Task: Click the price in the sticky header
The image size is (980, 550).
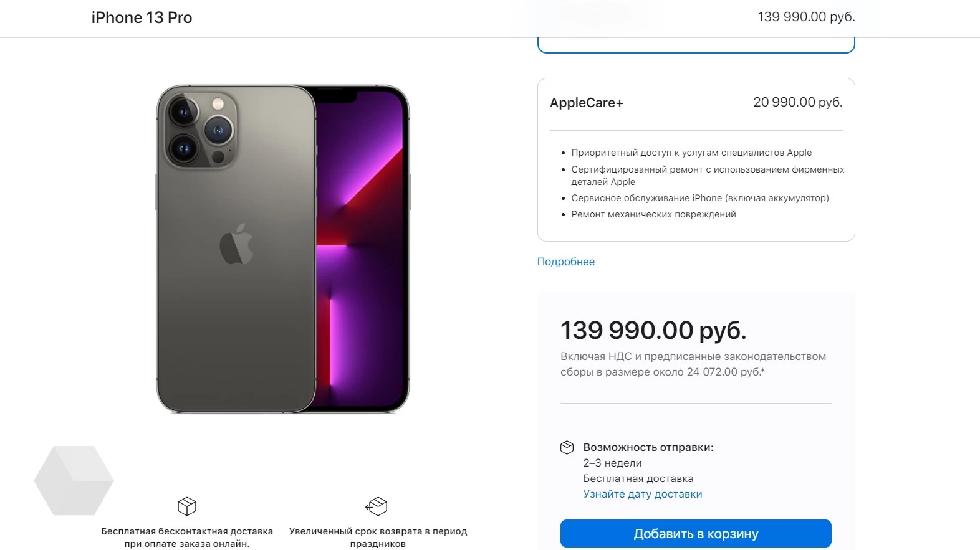Action: pyautogui.click(x=806, y=17)
